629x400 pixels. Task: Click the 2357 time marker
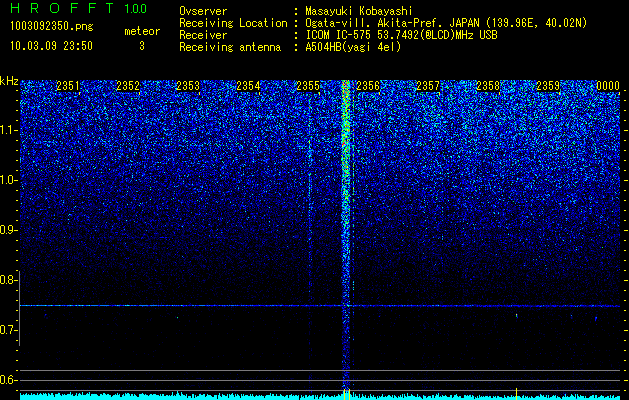tap(428, 86)
